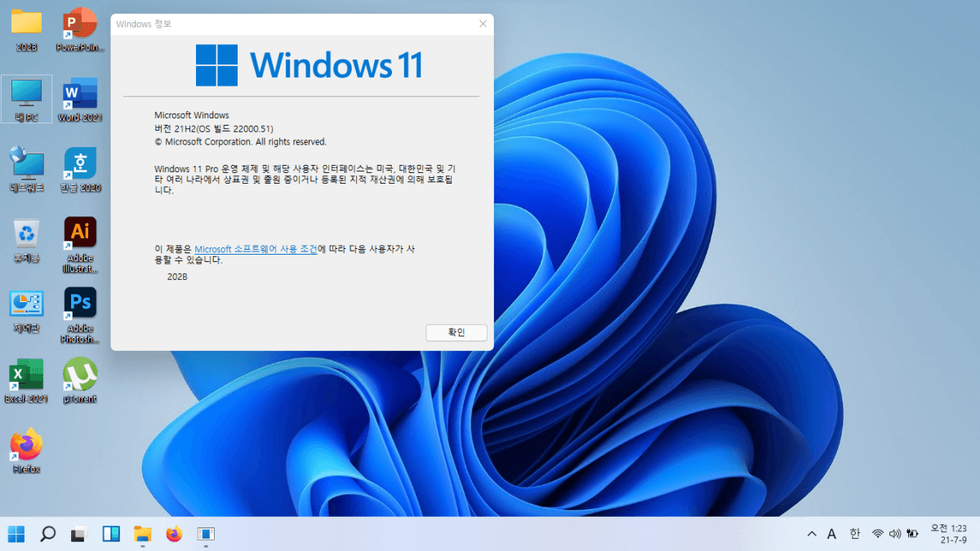Image resolution: width=980 pixels, height=551 pixels.
Task: Open the clock and date 21-7-9
Action: (x=948, y=534)
